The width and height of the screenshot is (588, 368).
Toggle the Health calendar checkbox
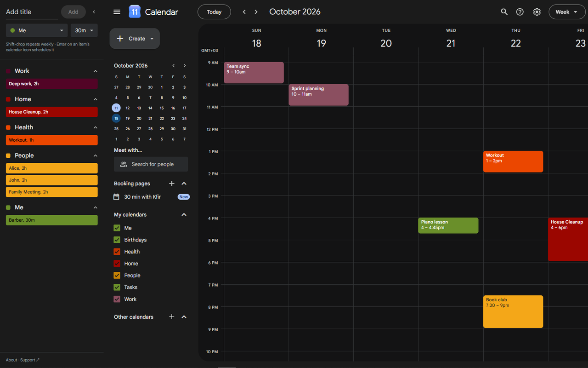click(x=117, y=252)
